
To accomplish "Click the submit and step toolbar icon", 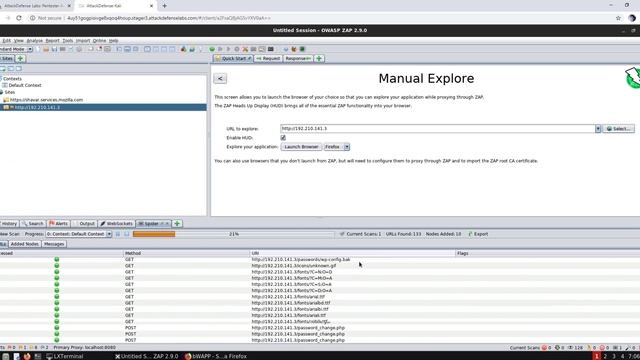I will [220, 49].
